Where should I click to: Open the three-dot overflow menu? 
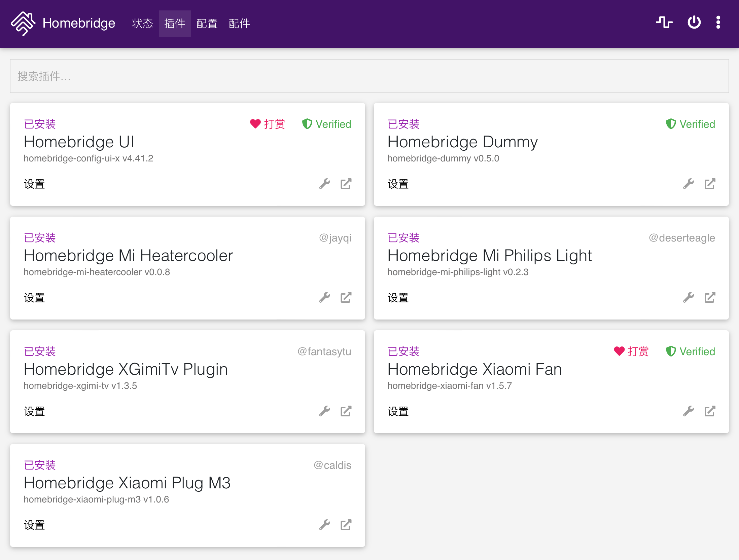click(x=718, y=23)
